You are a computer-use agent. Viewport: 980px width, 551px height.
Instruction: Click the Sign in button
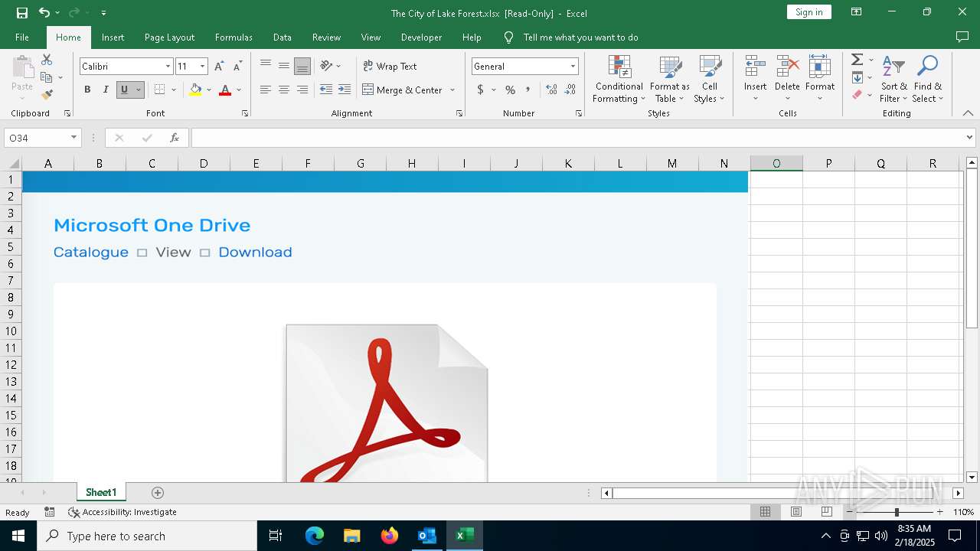click(x=809, y=12)
